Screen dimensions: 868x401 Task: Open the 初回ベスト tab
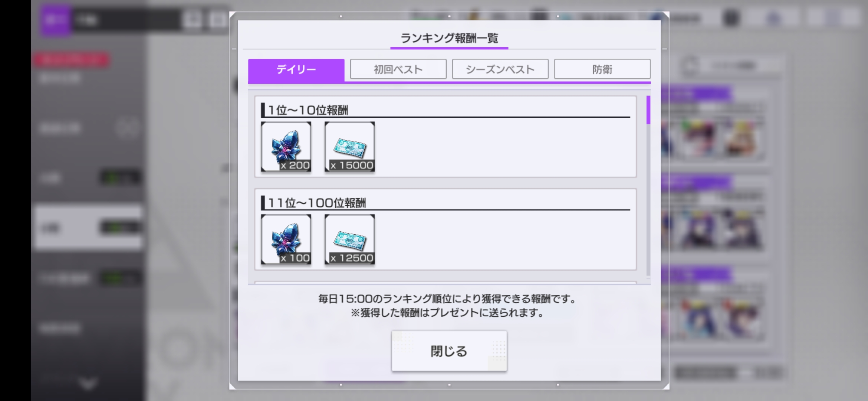[x=398, y=69]
